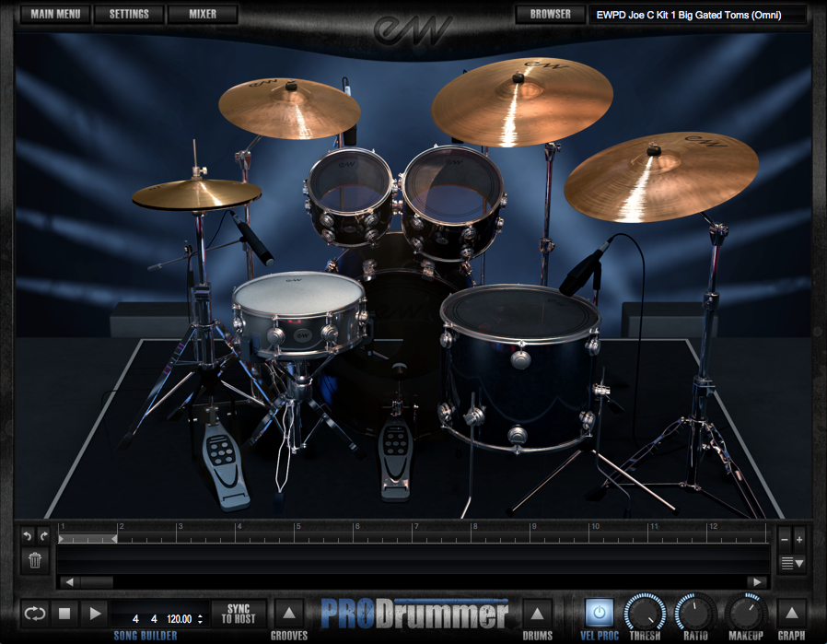The image size is (827, 644).
Task: Expand the Drums panel
Action: point(537,613)
